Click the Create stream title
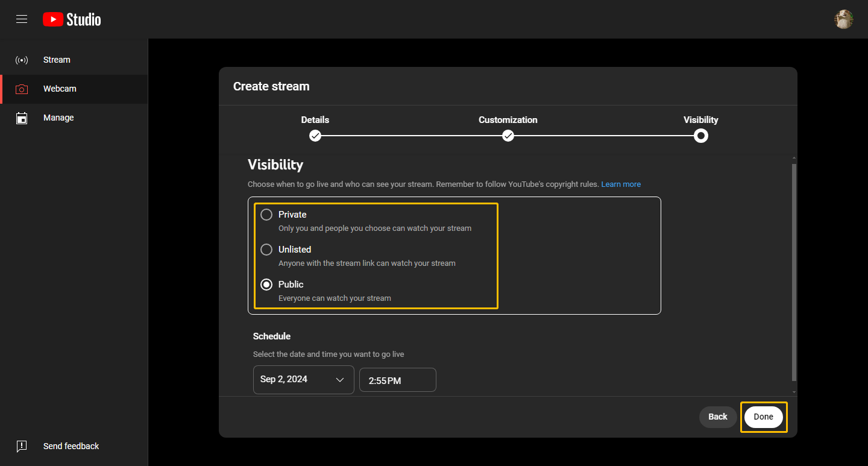The height and width of the screenshot is (466, 868). click(271, 86)
